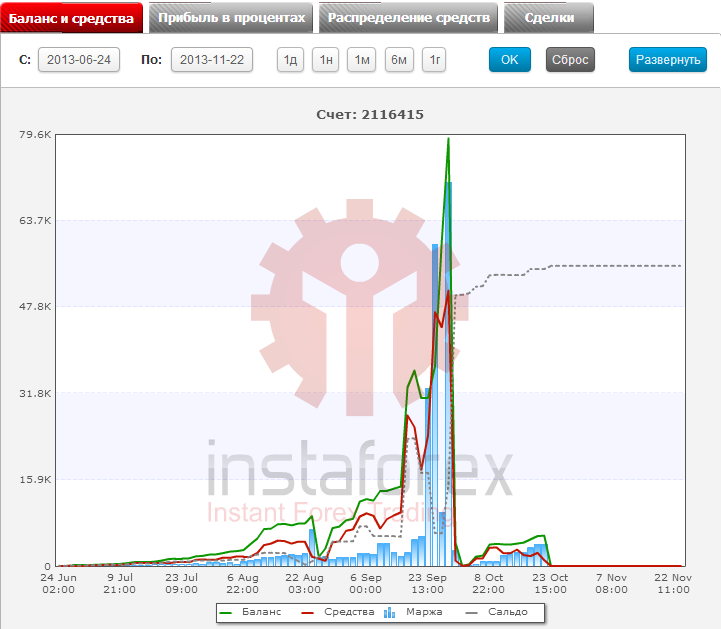Viewport: 721px width, 629px height.
Task: Click the 47.8K y-axis label
Action: click(35, 307)
